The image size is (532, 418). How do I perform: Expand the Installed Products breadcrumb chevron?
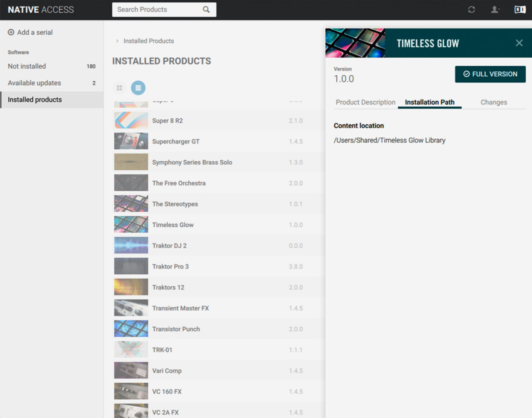coord(117,41)
